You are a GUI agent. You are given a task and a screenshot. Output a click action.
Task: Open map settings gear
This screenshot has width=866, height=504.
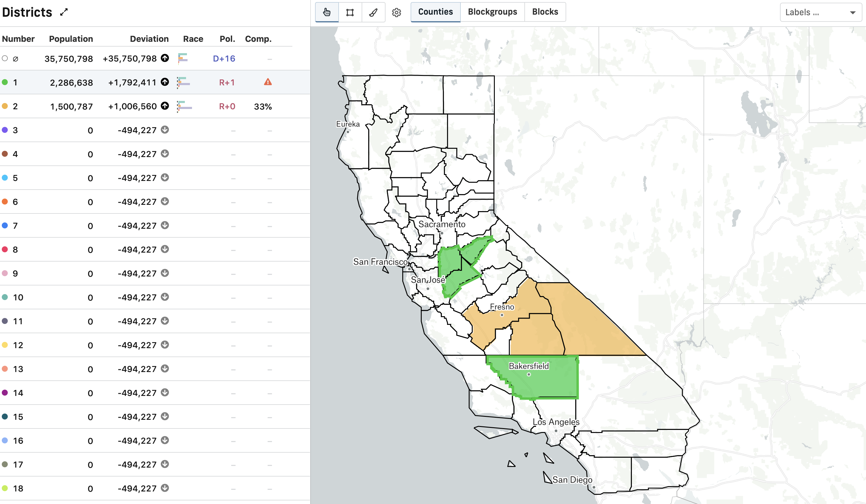[397, 12]
